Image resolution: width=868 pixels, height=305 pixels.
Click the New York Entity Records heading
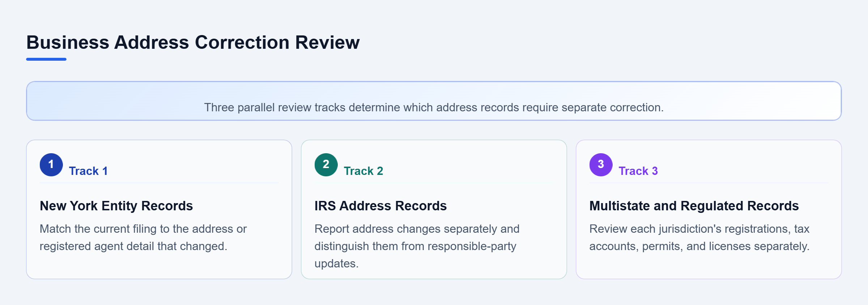[116, 206]
